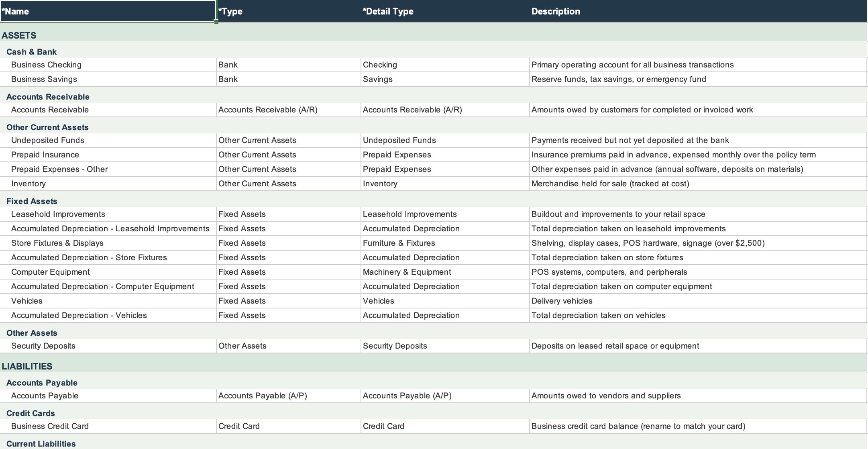Viewport: 868px width, 449px height.
Task: Select the Description column header
Action: coord(699,11)
